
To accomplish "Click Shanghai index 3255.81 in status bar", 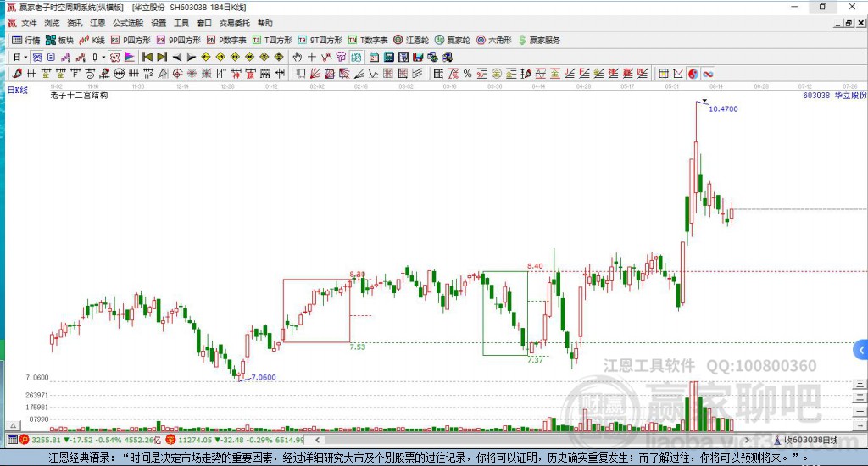I will (x=46, y=440).
